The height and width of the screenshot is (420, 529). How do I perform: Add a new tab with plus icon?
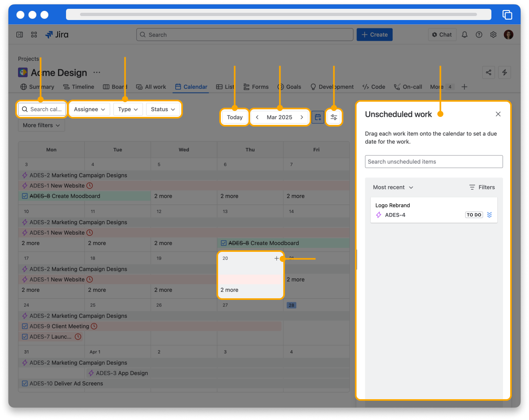[x=464, y=87]
